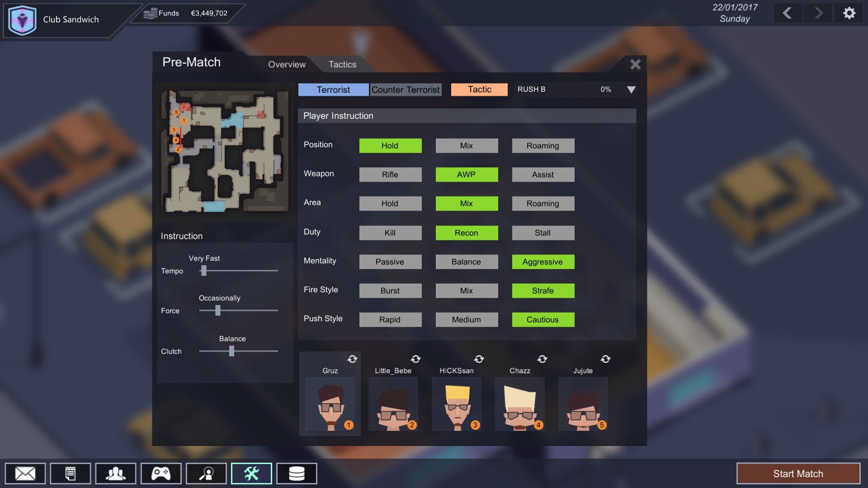
Task: Go to next day arrow
Action: (x=818, y=13)
